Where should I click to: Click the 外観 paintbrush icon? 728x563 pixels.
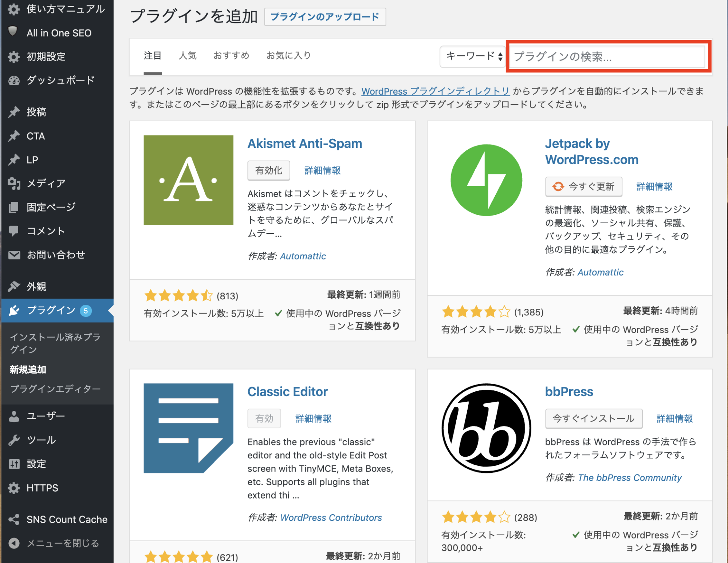14,286
